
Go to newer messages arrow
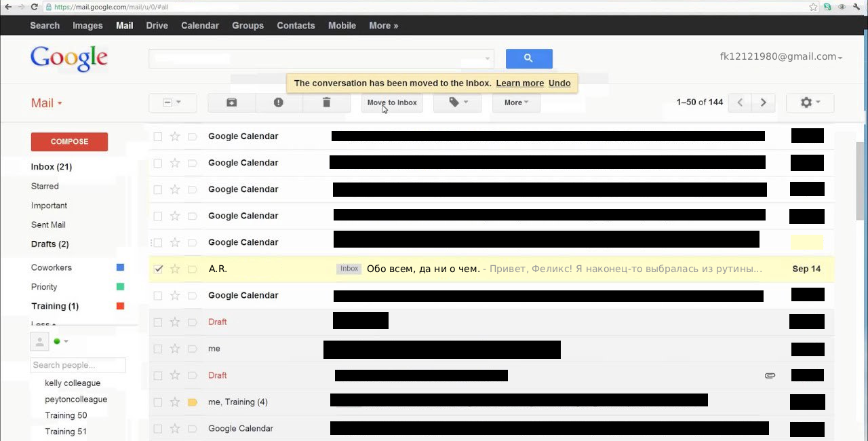point(740,102)
